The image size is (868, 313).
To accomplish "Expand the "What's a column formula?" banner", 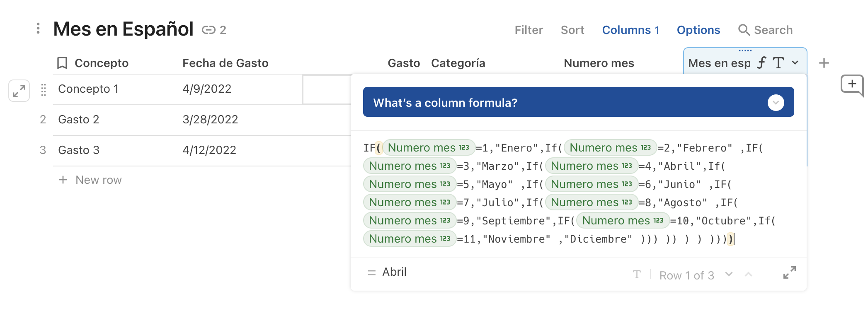I will click(x=776, y=103).
